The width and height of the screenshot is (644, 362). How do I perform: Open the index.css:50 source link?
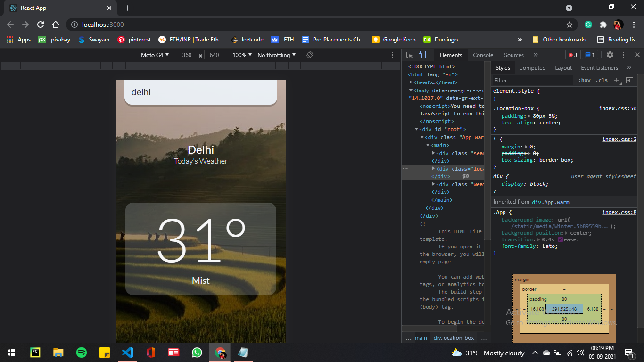[x=618, y=108]
